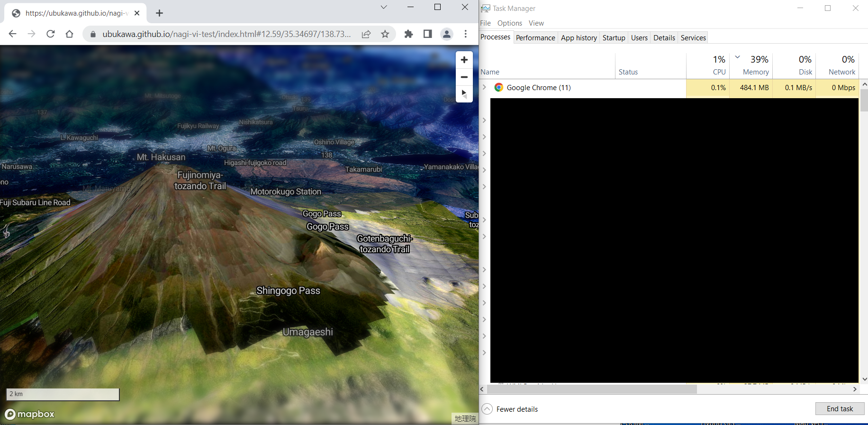This screenshot has height=425, width=868.
Task: Switch to the Details tab
Action: click(x=664, y=38)
